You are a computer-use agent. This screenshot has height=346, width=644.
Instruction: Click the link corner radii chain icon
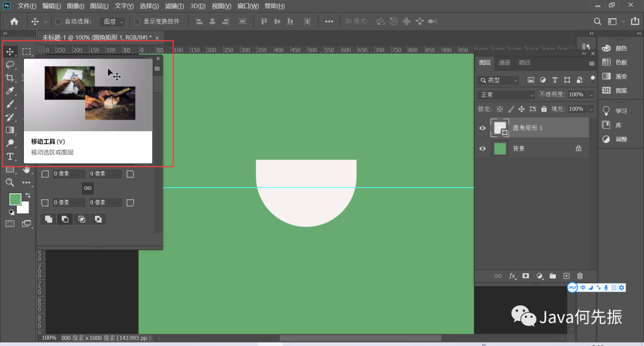tap(88, 188)
